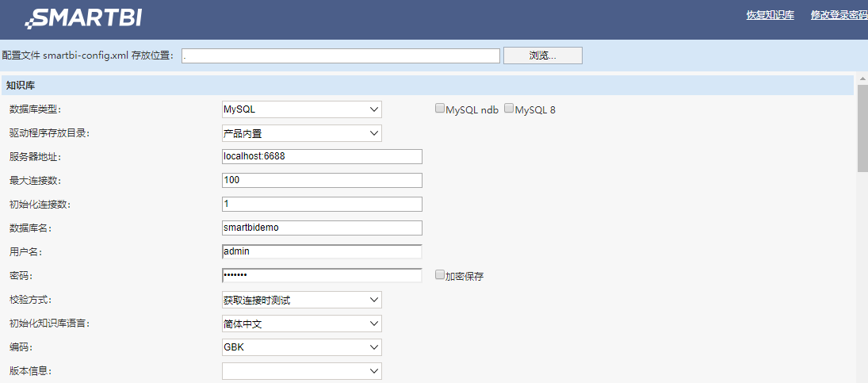Enable the MySQL ndb checkbox
Image resolution: width=868 pixels, height=383 pixels.
439,109
